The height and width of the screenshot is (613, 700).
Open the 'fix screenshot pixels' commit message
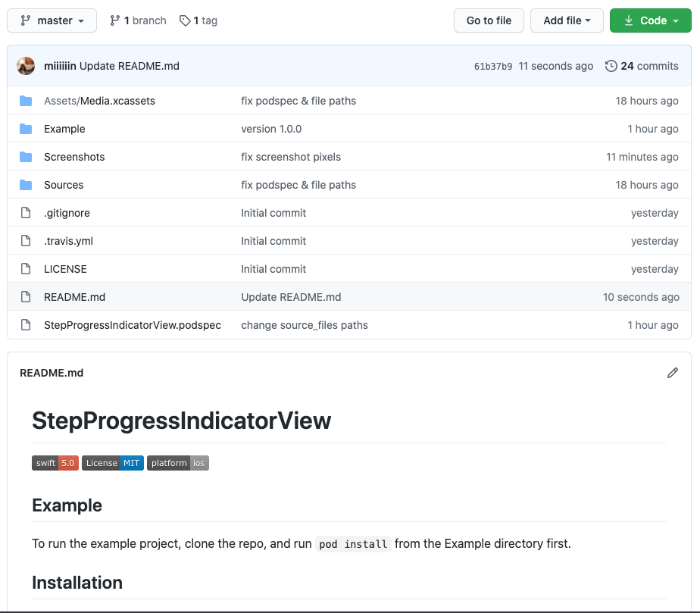pos(291,157)
